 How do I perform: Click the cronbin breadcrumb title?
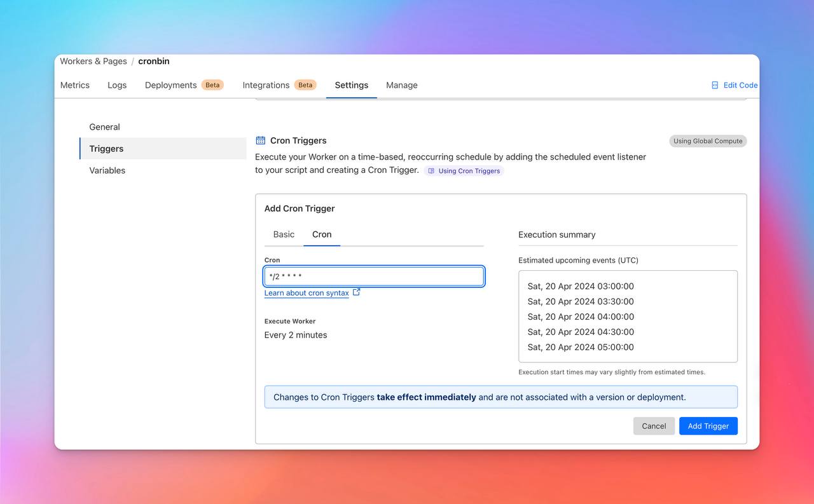[154, 62]
